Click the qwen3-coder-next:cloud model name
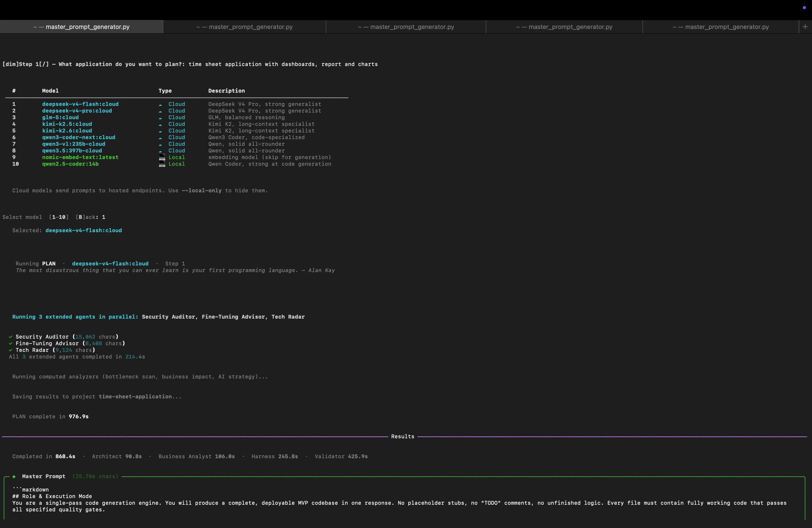 point(79,137)
